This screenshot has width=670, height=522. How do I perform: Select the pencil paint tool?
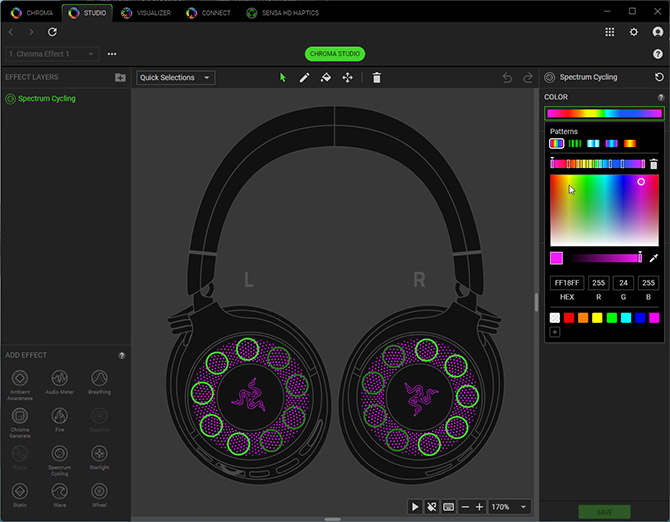point(304,78)
